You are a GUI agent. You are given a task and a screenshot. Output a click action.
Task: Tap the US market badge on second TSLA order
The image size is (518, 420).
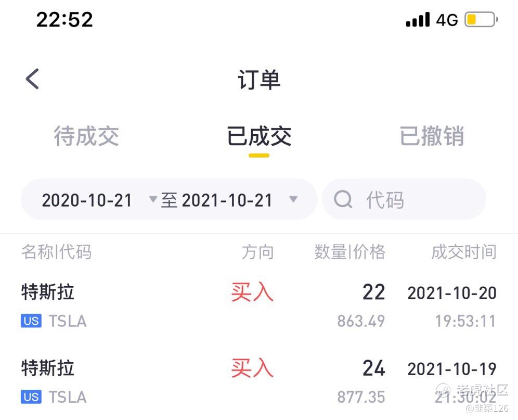click(x=31, y=397)
